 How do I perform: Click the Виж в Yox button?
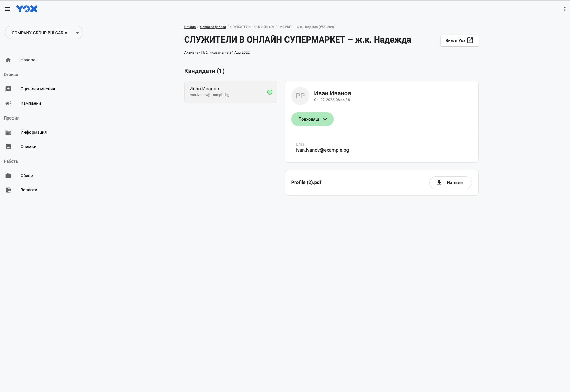(459, 41)
